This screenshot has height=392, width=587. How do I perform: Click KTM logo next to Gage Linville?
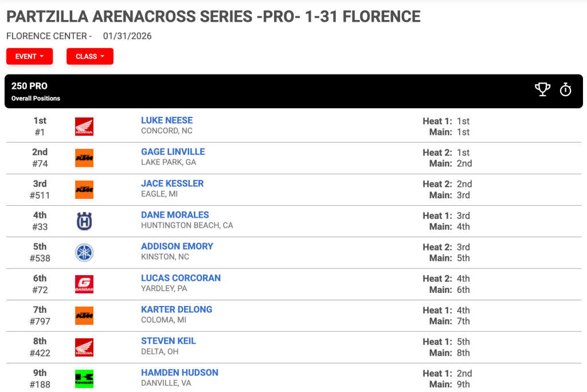[x=84, y=158]
